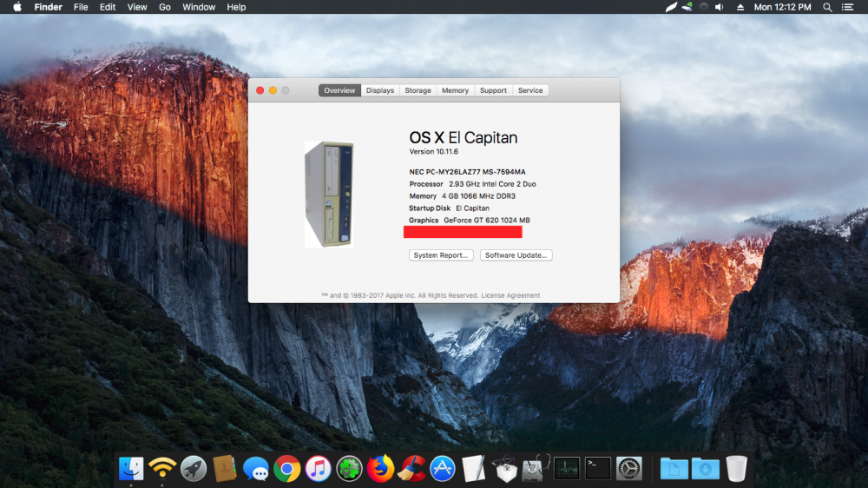Click the OS X El Capitan title
The width and height of the screenshot is (868, 488).
[464, 137]
